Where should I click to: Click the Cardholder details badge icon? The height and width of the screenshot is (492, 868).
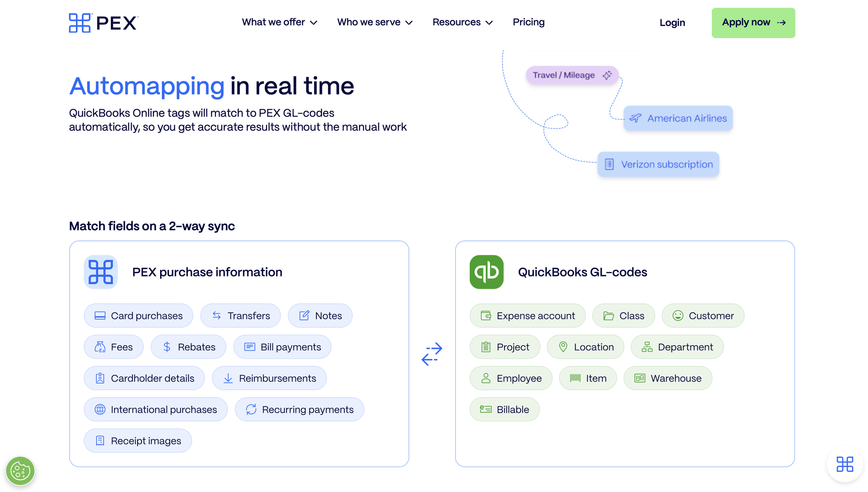(x=100, y=378)
